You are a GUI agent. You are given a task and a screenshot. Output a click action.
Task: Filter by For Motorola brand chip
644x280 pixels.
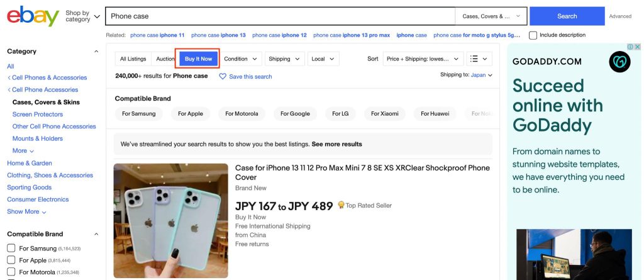click(241, 113)
